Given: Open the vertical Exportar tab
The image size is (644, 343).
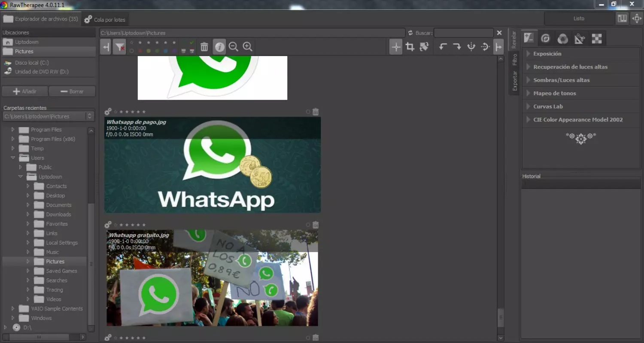Looking at the screenshot, I should point(514,81).
